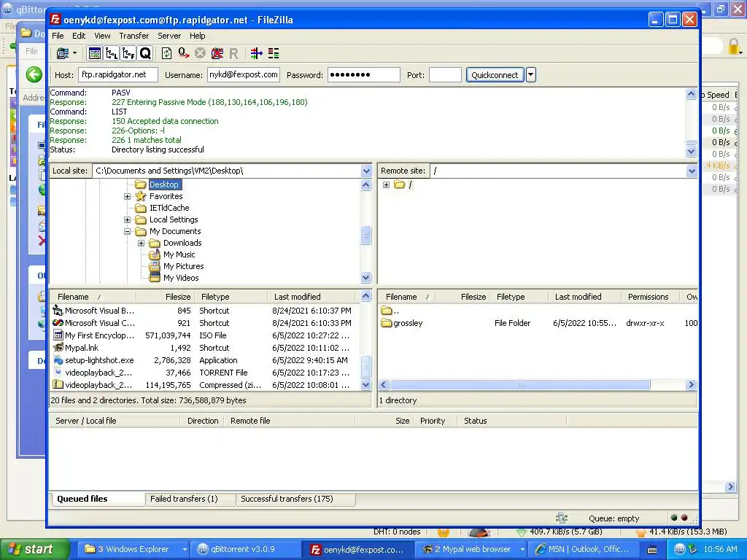Open the Transfer menu

(x=134, y=36)
